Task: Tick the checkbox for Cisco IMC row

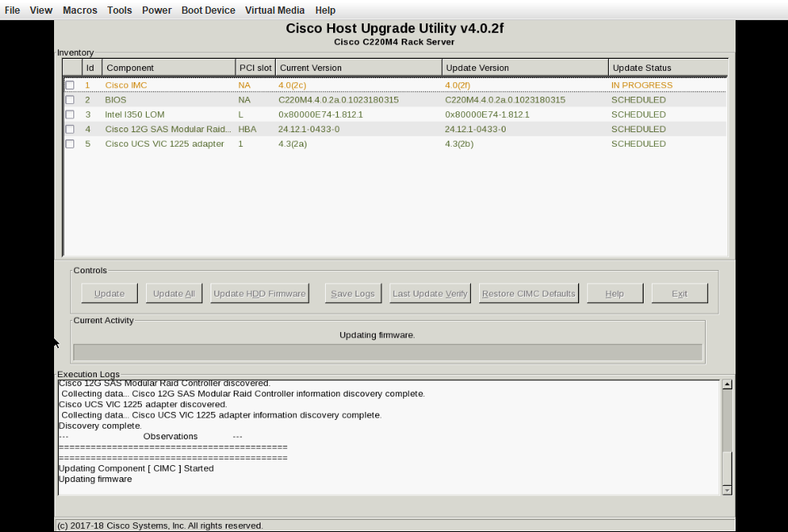Action: 70,85
